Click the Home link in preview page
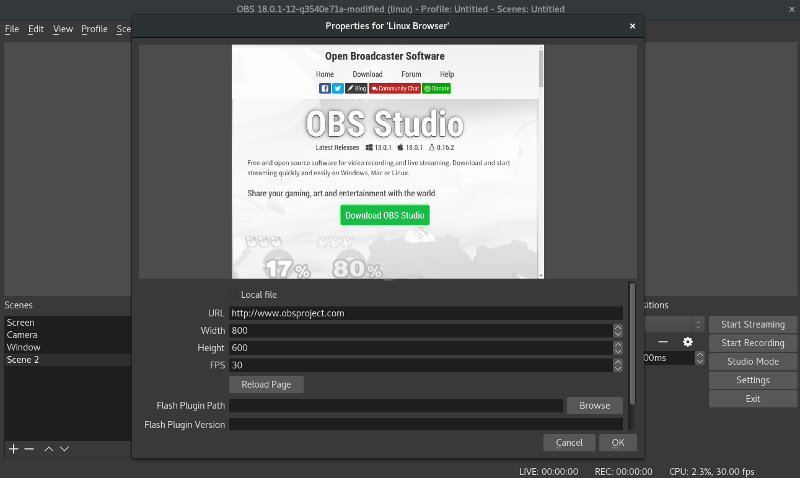The width and height of the screenshot is (800, 478). [324, 74]
